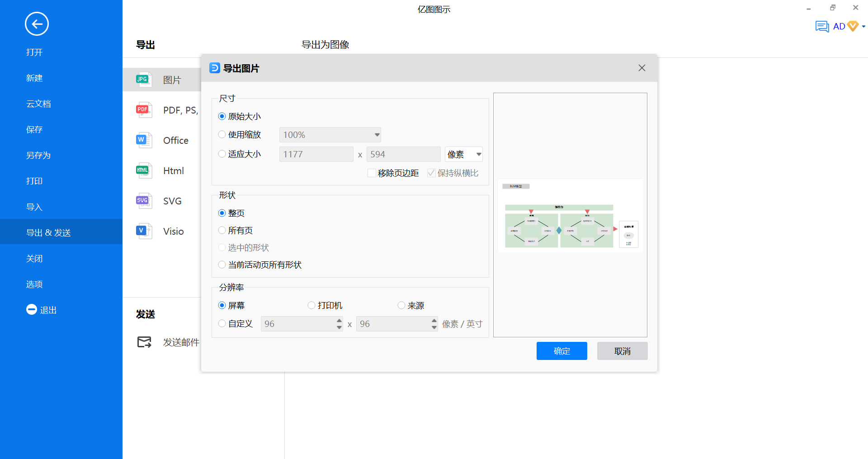Image resolution: width=868 pixels, height=459 pixels.
Task: Cancel the dialog with 取消 button
Action: point(622,351)
